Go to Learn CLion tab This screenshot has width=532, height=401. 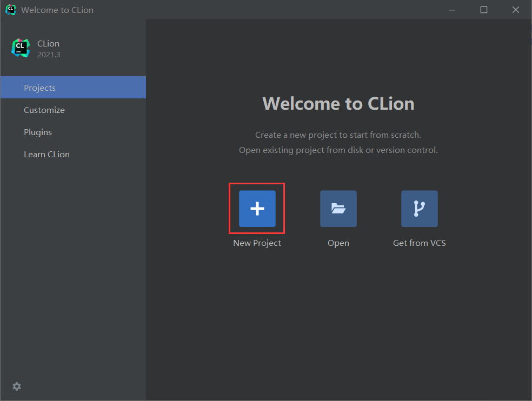coord(73,155)
